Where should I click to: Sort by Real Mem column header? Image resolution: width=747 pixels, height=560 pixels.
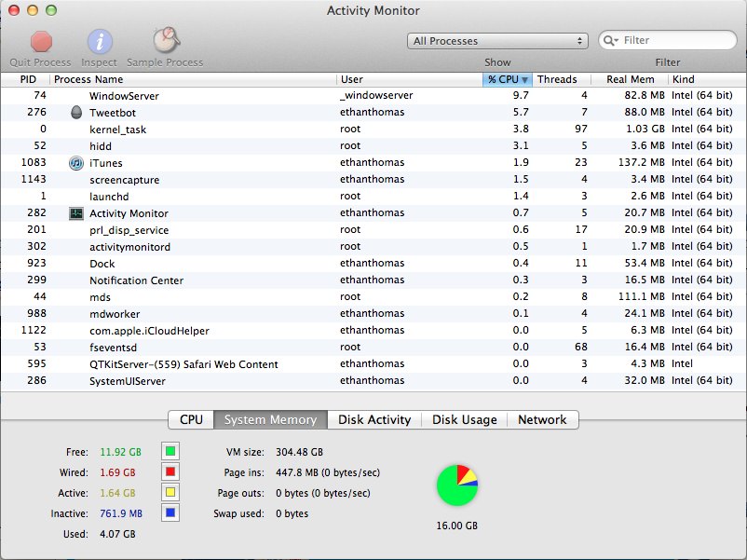[x=630, y=79]
